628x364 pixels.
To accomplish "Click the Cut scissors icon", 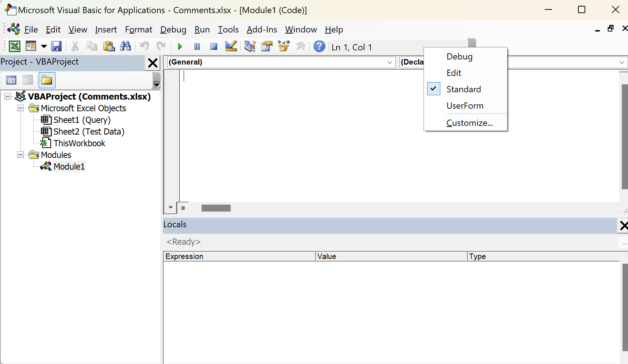I will pos(75,46).
